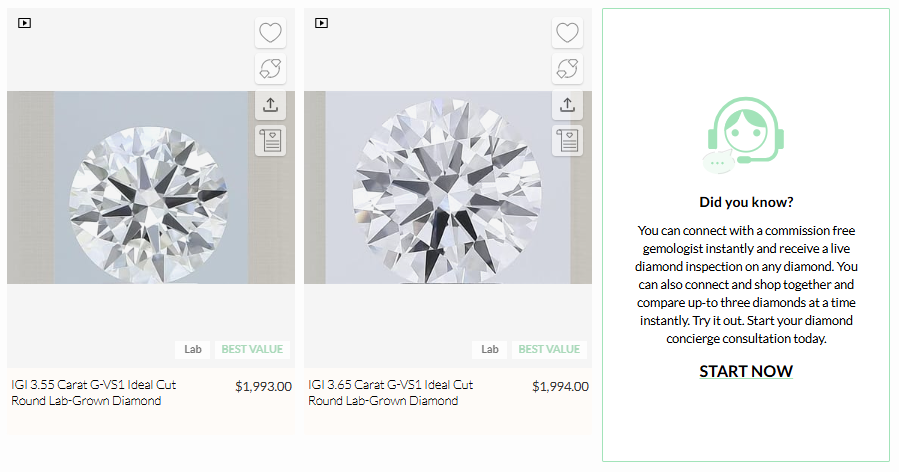
Task: Play video for the 3.55 carat diamond
Action: point(25,22)
